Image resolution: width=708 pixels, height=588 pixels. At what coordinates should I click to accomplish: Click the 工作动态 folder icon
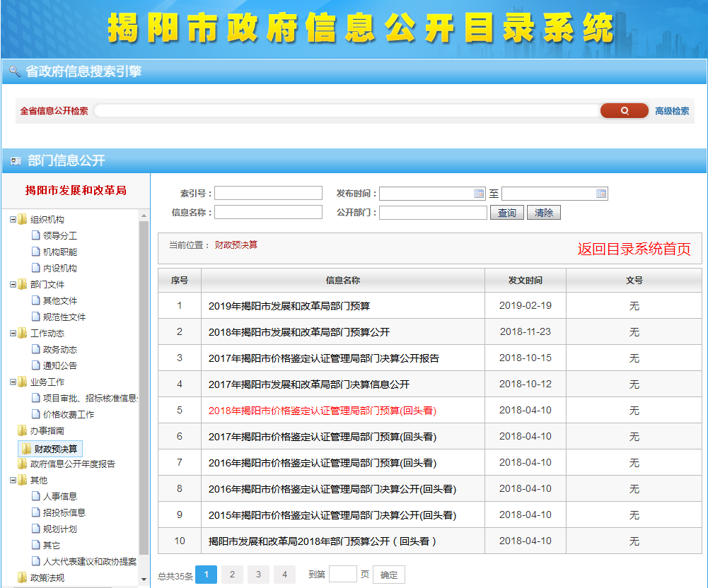click(x=22, y=334)
